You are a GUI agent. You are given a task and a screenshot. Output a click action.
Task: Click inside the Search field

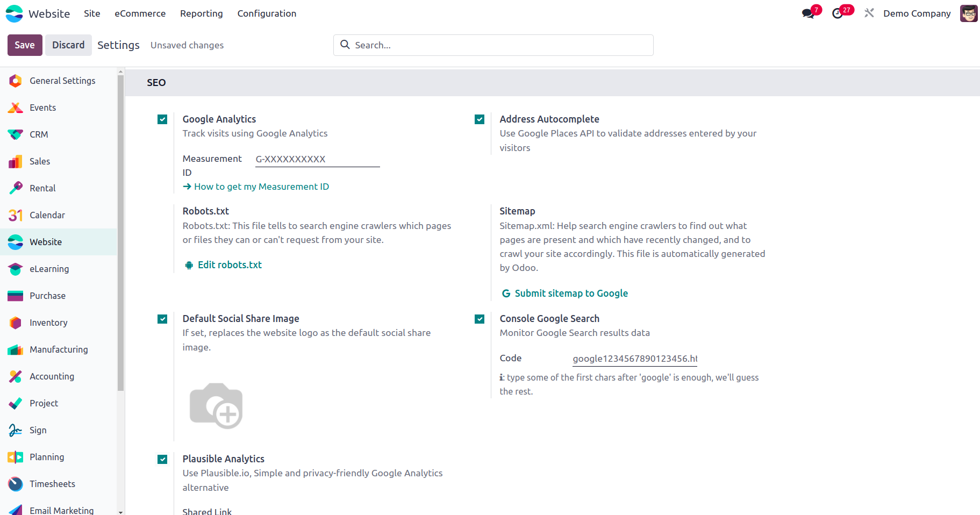[493, 45]
